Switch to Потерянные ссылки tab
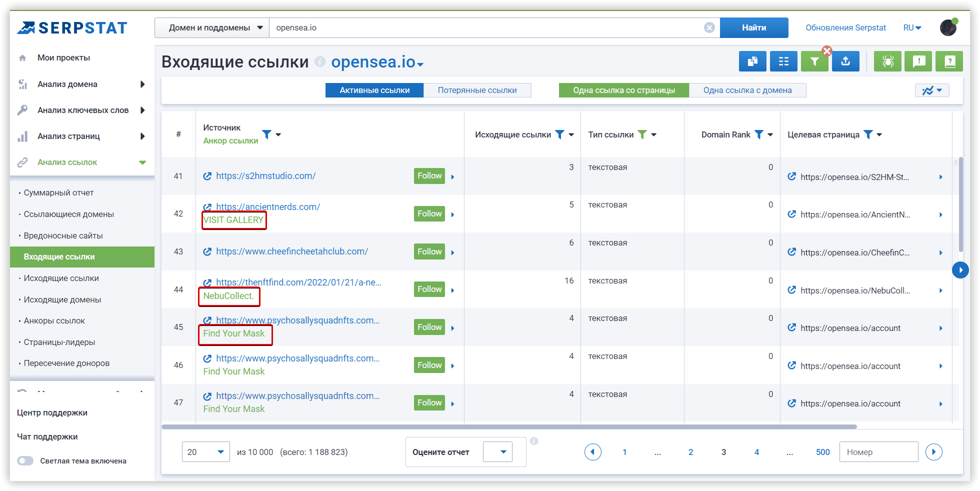This screenshot has height=491, width=980. (x=477, y=90)
